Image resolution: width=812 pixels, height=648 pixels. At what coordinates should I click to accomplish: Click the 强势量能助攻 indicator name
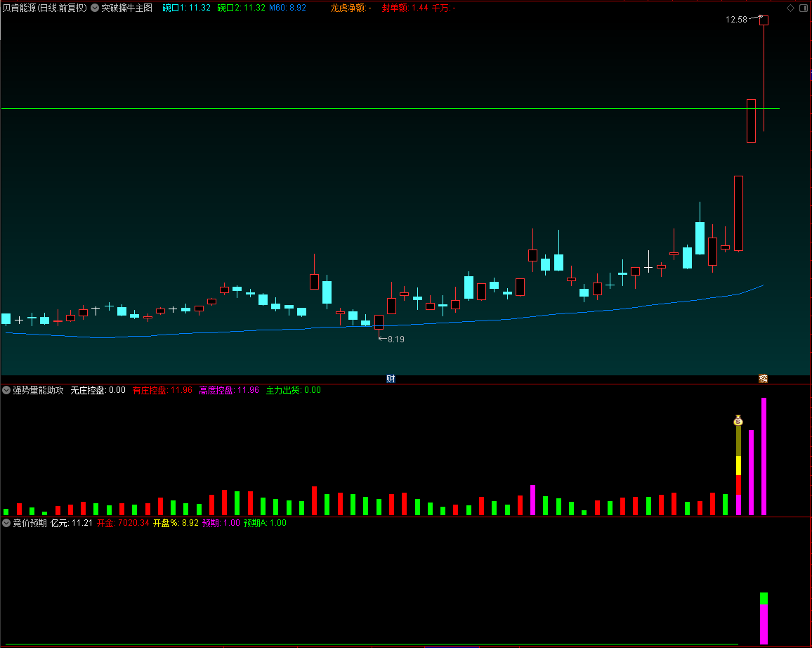(39, 390)
